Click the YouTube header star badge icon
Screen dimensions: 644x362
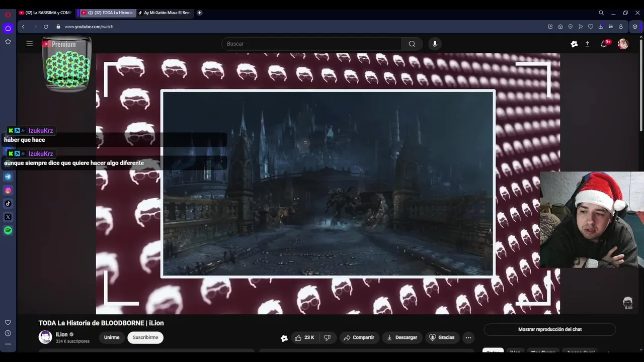(574, 44)
